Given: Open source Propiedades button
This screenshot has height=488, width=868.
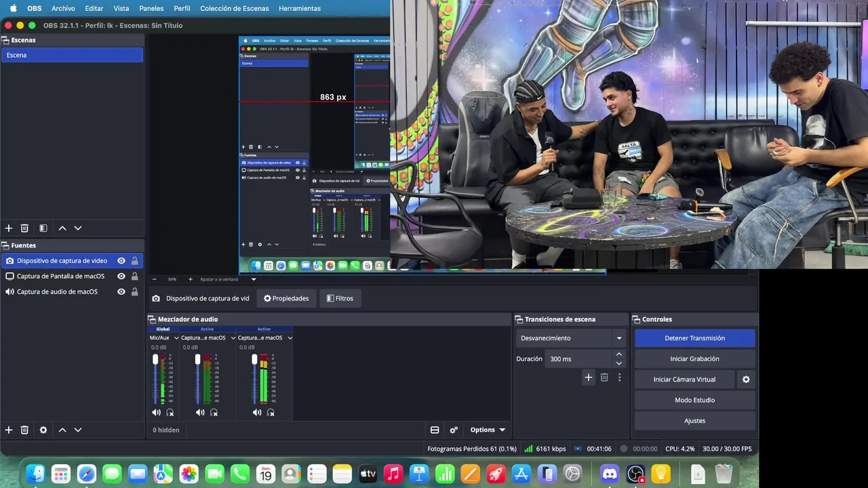Looking at the screenshot, I should coord(286,298).
